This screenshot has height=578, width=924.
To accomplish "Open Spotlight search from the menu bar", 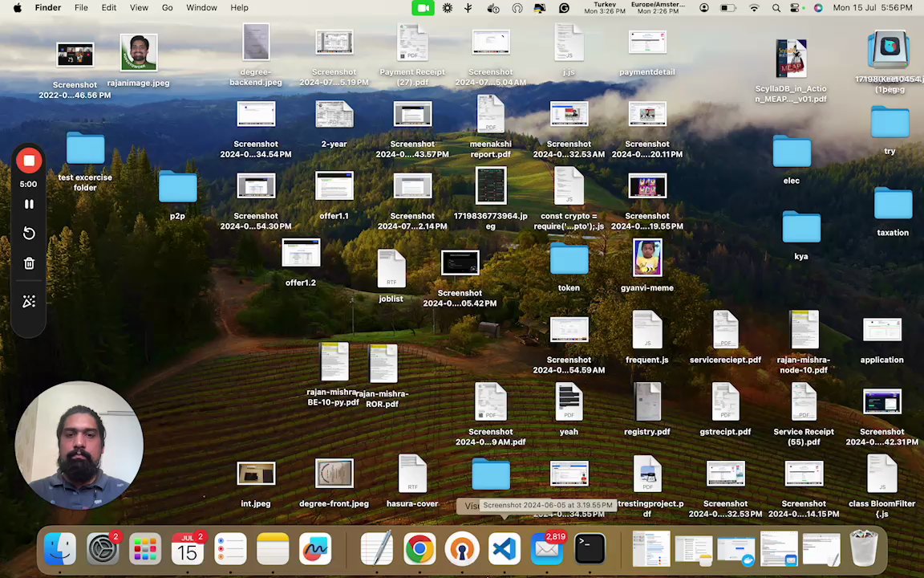I will click(x=776, y=8).
